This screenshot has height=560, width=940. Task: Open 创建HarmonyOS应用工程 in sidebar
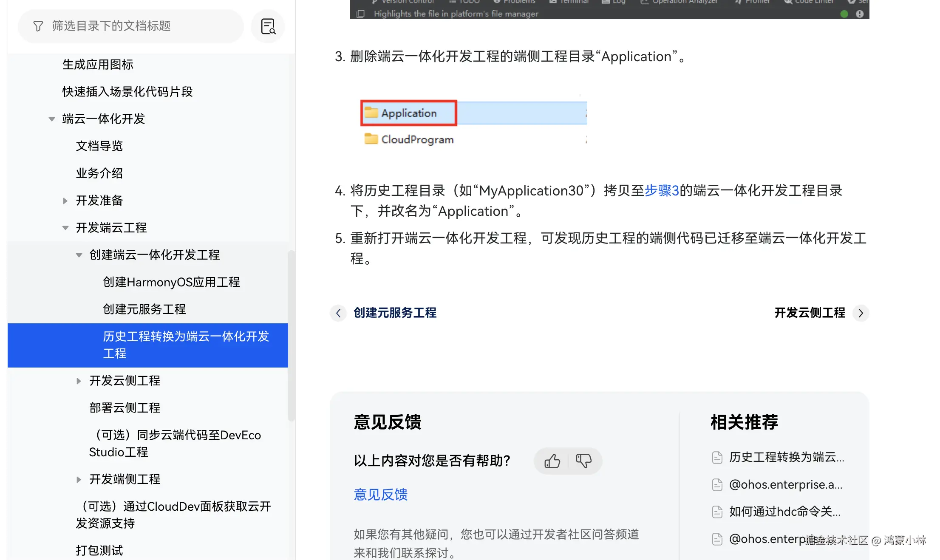[171, 282]
